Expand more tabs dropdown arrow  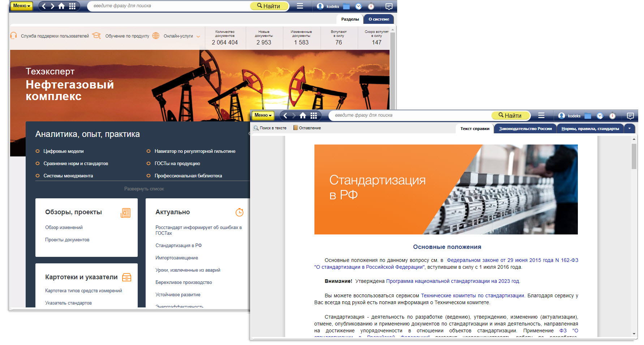[x=630, y=128]
